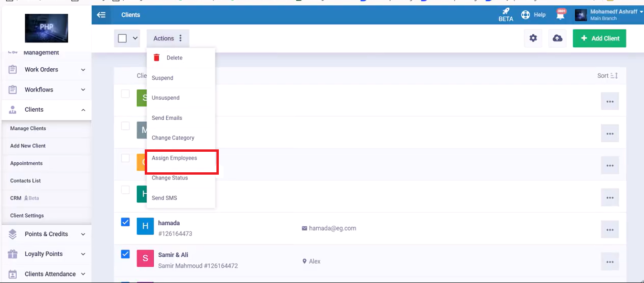644x283 pixels.
Task: Click the PHP logo thumbnail
Action: (46, 28)
